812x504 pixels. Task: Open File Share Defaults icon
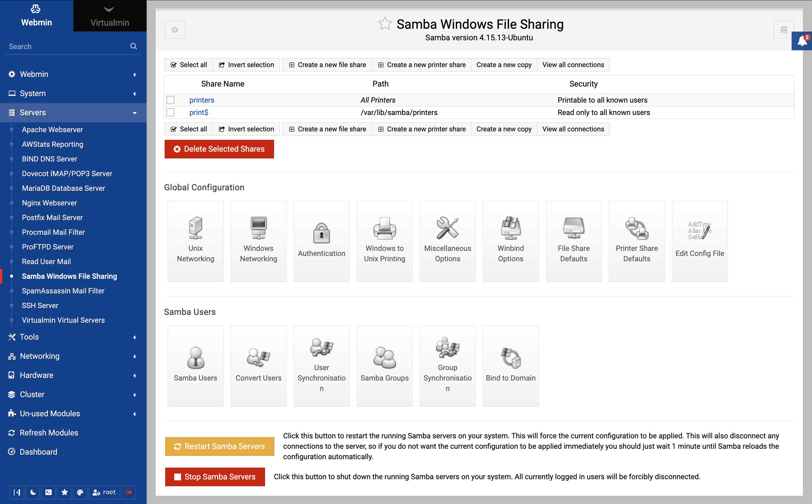point(573,241)
